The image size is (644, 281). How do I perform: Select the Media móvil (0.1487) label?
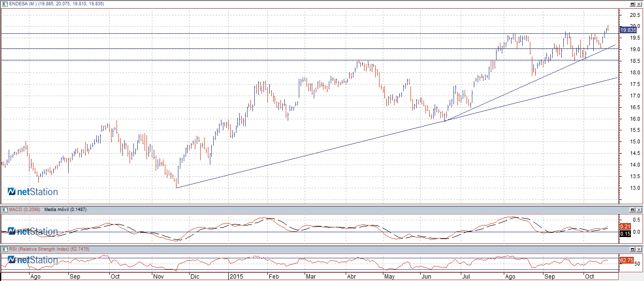[x=65, y=210]
